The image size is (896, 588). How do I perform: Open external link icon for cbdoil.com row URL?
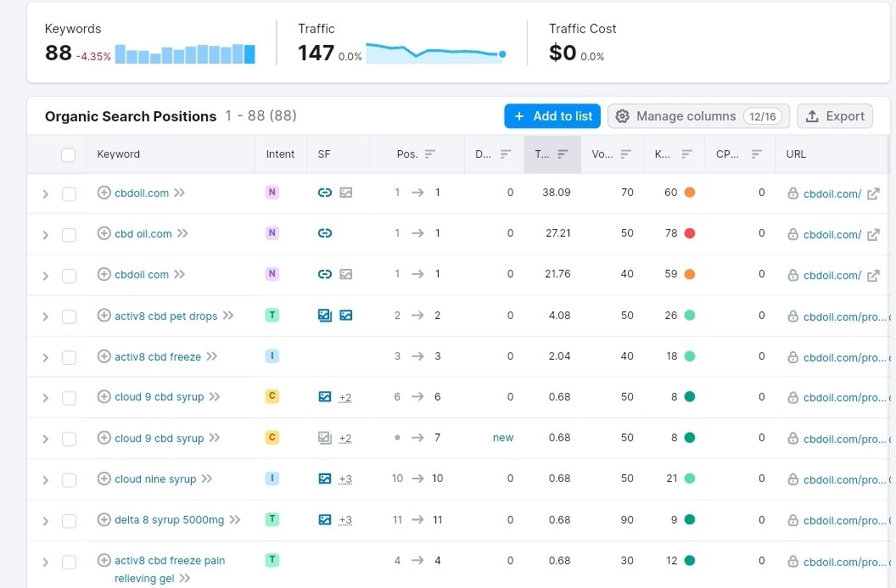coord(873,193)
